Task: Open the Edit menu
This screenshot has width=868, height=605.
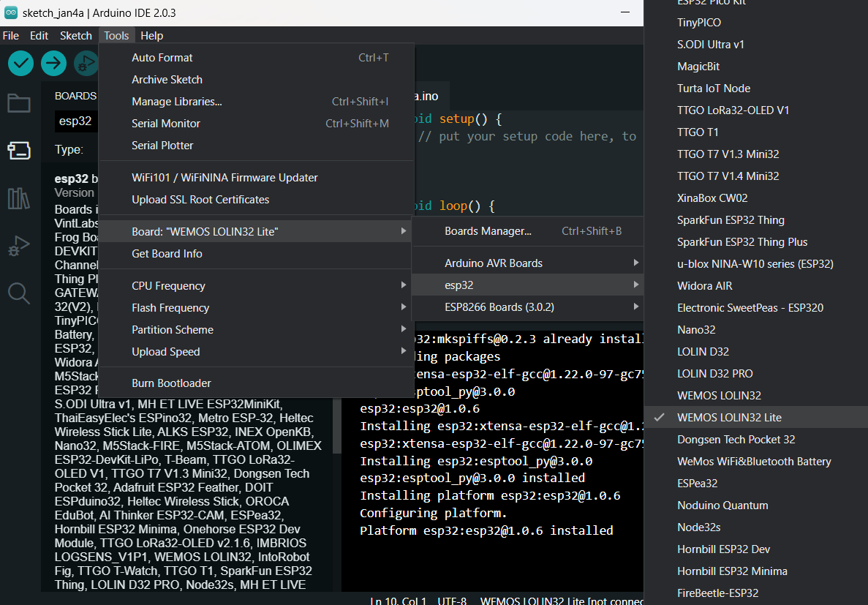Action: coord(39,35)
